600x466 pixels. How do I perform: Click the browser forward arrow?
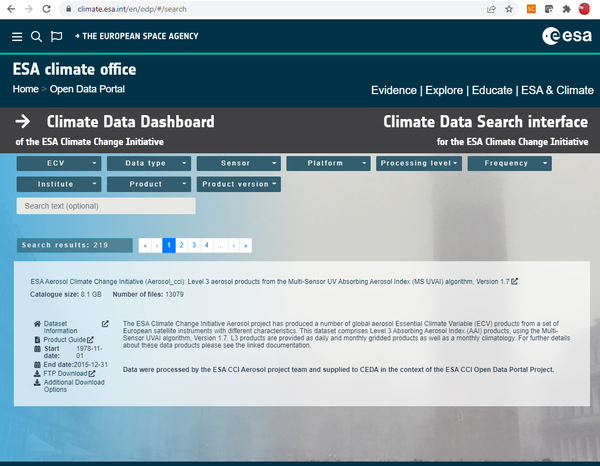(29, 9)
